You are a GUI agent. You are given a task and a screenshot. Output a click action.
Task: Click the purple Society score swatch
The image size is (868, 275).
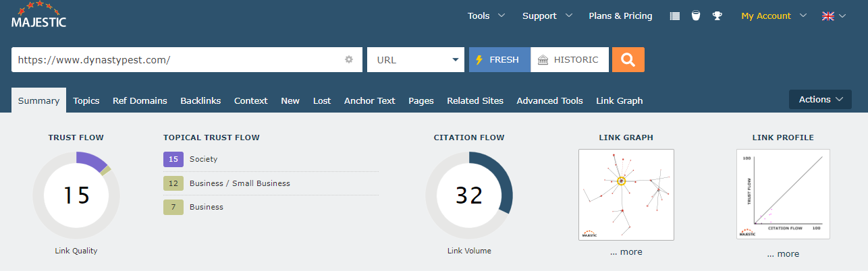click(173, 159)
